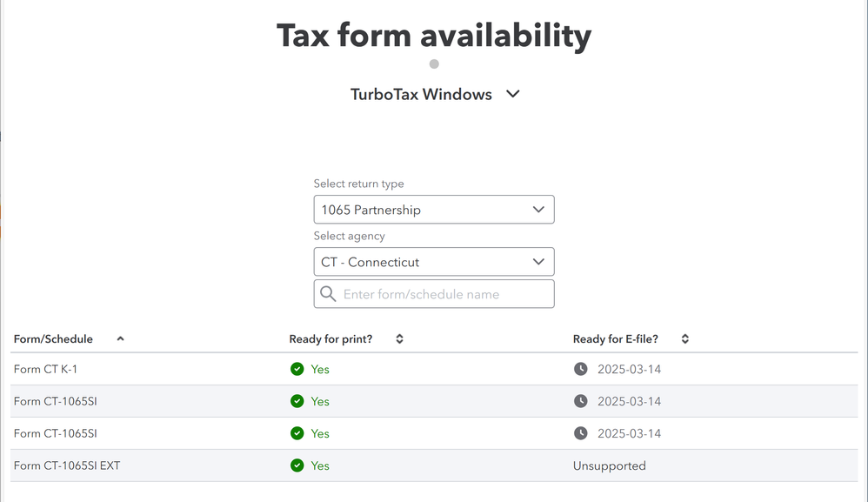Click clock icon in last Form CT-1065SI row
Image resolution: width=868 pixels, height=502 pixels.
pyautogui.click(x=581, y=433)
